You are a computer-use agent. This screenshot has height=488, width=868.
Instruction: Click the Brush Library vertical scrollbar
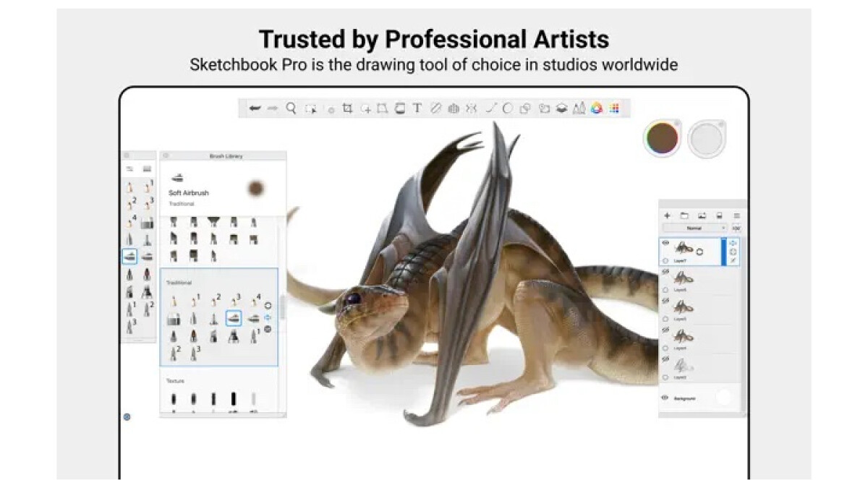coord(283,307)
